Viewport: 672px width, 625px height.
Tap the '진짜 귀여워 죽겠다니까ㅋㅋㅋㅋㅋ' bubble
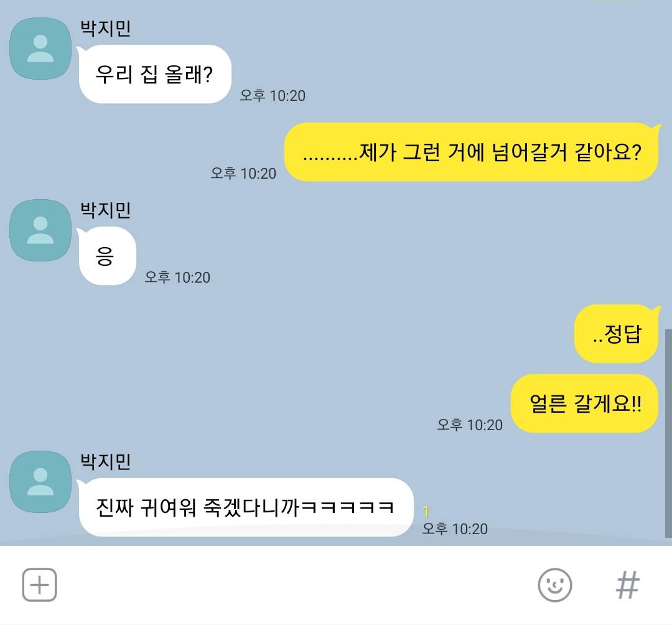pyautogui.click(x=246, y=507)
